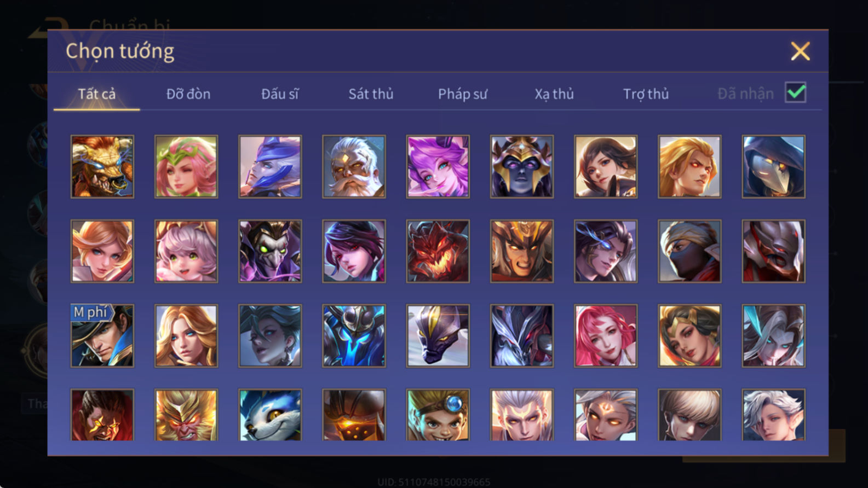Pick the masked ninja with headband
The height and width of the screenshot is (488, 868).
(x=689, y=251)
